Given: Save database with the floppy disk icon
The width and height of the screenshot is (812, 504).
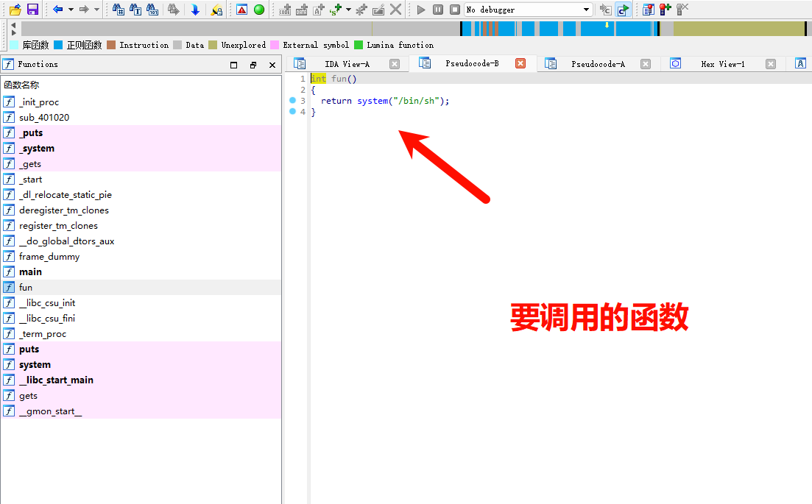Looking at the screenshot, I should pos(32,10).
